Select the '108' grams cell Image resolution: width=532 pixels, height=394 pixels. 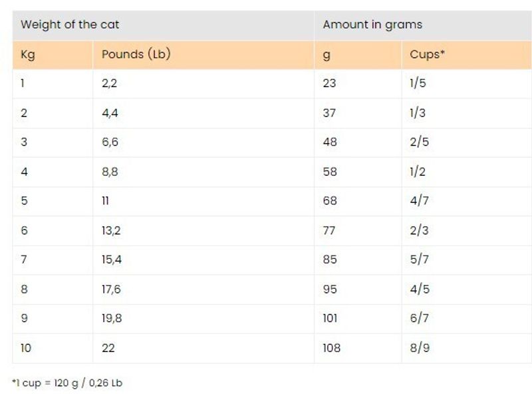coord(331,347)
